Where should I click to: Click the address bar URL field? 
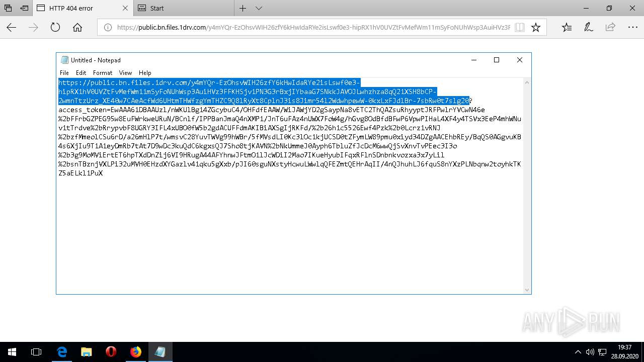pyautogui.click(x=313, y=28)
